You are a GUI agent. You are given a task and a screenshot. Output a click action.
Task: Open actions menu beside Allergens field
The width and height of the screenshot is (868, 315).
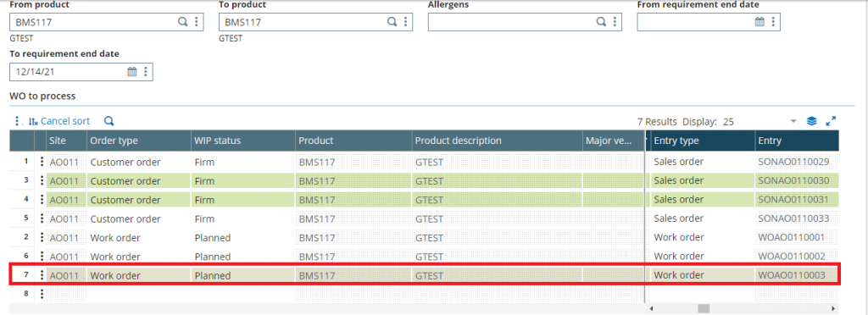click(615, 22)
